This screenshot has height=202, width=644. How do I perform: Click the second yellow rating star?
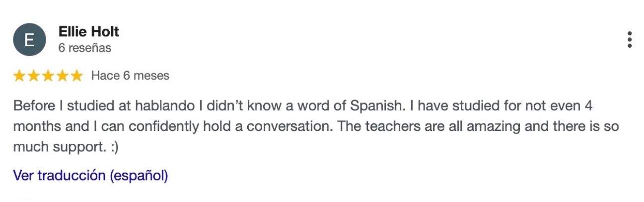pos(34,76)
